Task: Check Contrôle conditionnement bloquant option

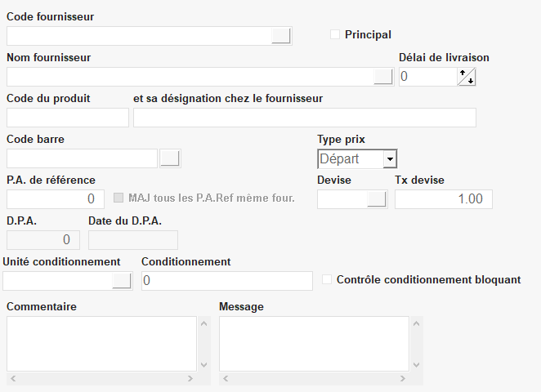Action: click(x=328, y=279)
